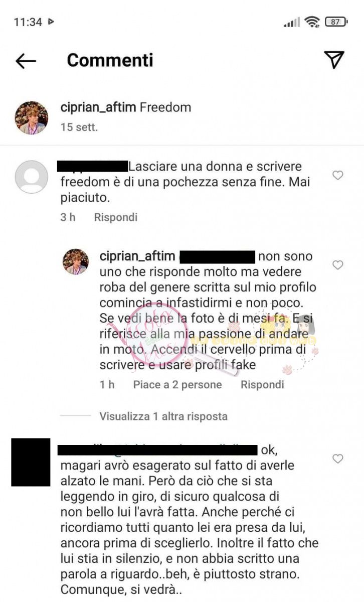View 'Piace a 2 persone' likes list
364x602 pixels.
pyautogui.click(x=177, y=385)
